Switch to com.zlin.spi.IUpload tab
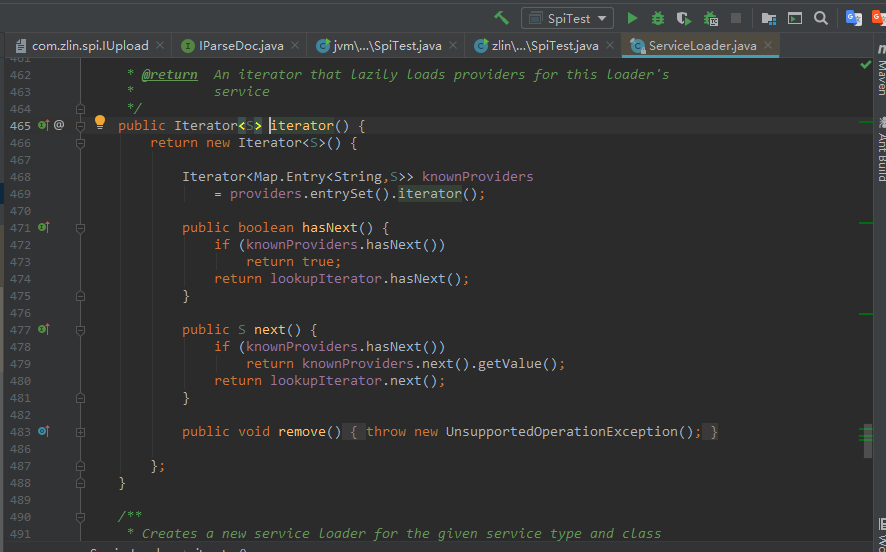Viewport: 886px width, 552px height. point(90,46)
